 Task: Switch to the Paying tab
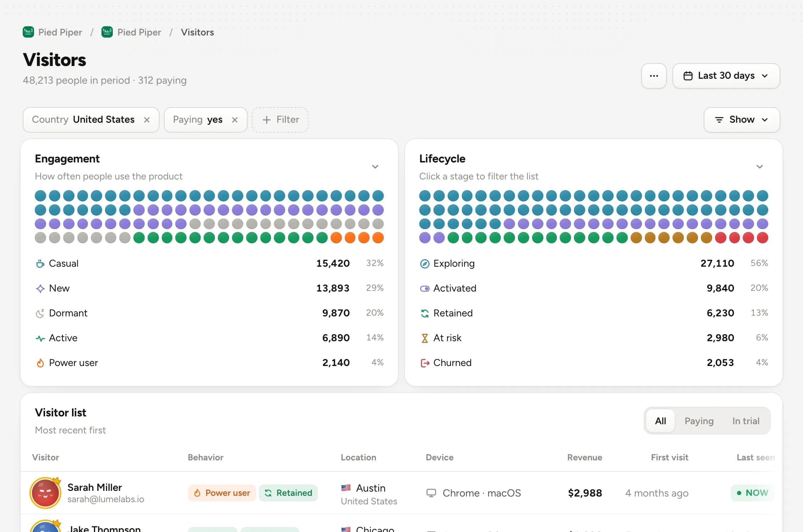[x=699, y=421]
